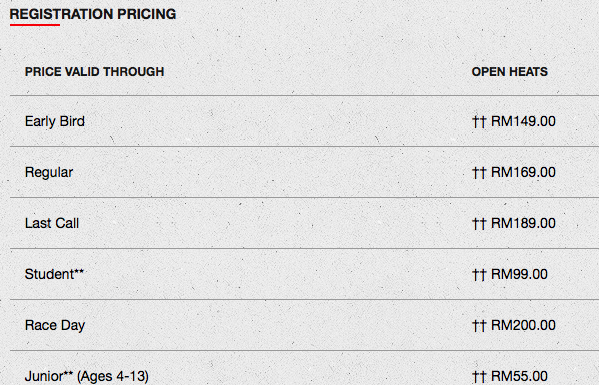Click the dagger symbols beside RM99.00
Image resolution: width=599 pixels, height=385 pixels.
479,275
